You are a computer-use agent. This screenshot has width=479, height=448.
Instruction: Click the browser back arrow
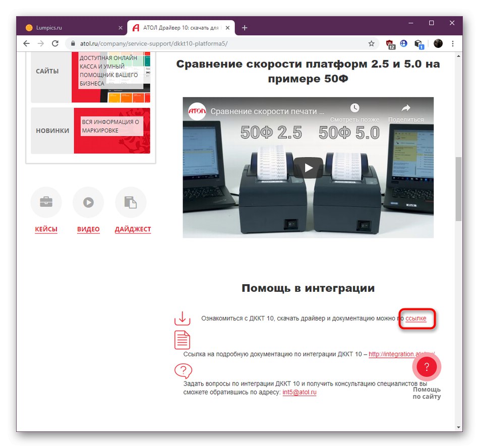coord(27,44)
